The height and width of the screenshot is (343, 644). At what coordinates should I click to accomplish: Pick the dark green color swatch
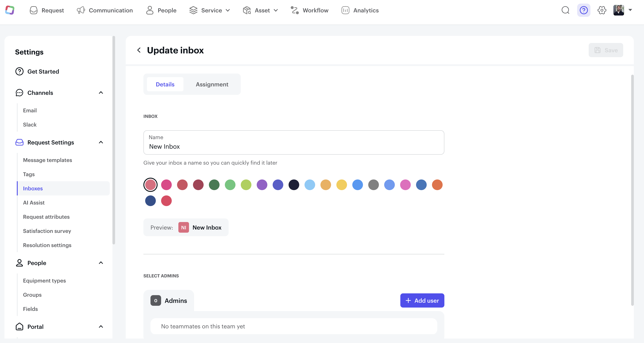[x=214, y=185]
